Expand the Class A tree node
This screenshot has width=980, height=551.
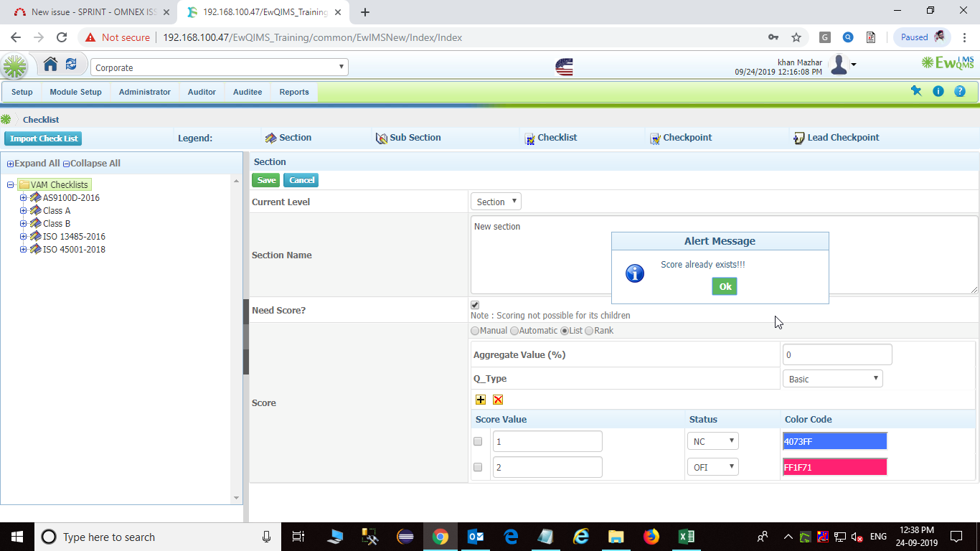[23, 211]
